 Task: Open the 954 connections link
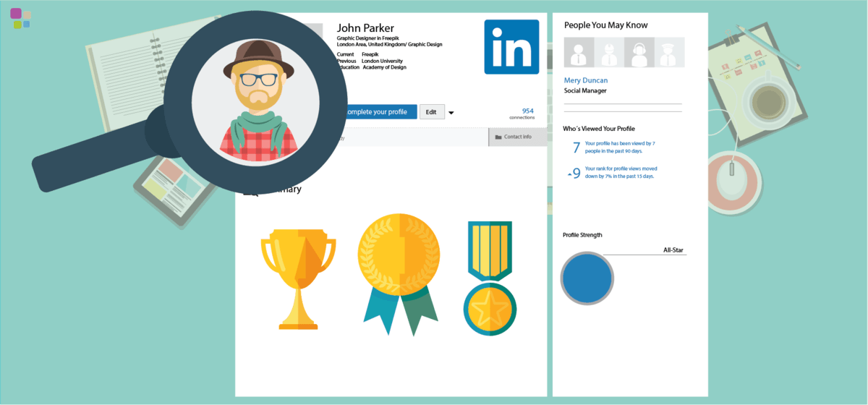coord(522,114)
